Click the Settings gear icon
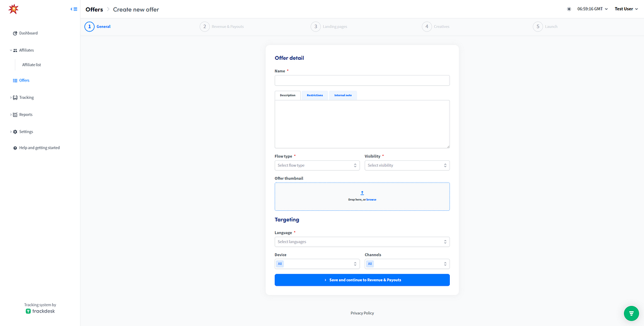Screen dimensions: 644x326 coord(15,131)
